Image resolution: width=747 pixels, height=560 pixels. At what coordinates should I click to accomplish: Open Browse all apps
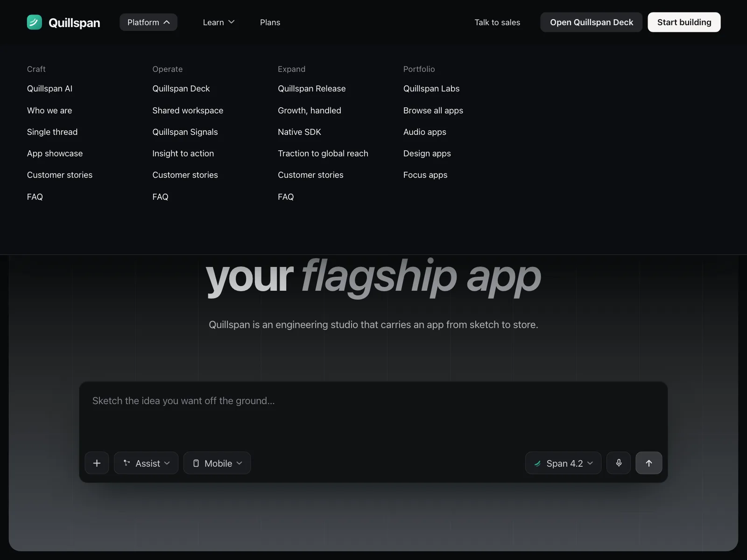pyautogui.click(x=433, y=111)
